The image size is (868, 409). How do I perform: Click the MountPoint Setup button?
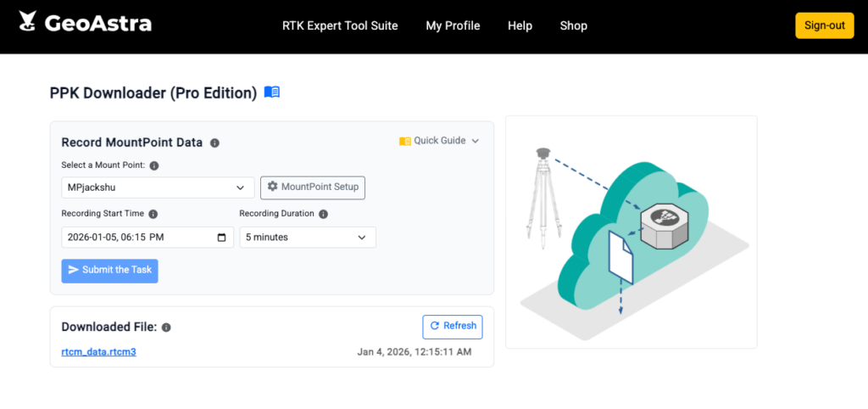312,187
